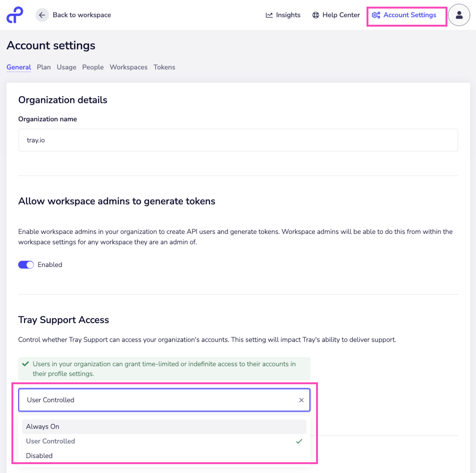Open the user profile avatar icon
Screen dimensions: 476x473
click(x=459, y=15)
